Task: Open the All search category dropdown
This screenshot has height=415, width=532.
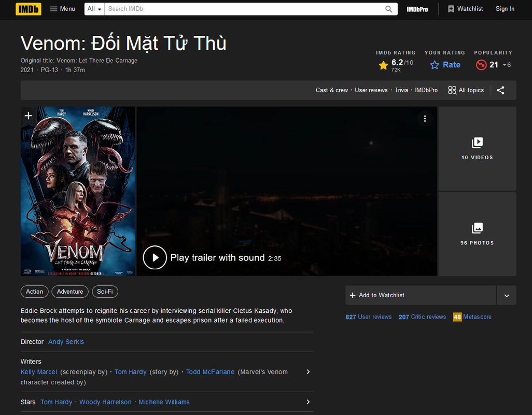Action: [94, 9]
